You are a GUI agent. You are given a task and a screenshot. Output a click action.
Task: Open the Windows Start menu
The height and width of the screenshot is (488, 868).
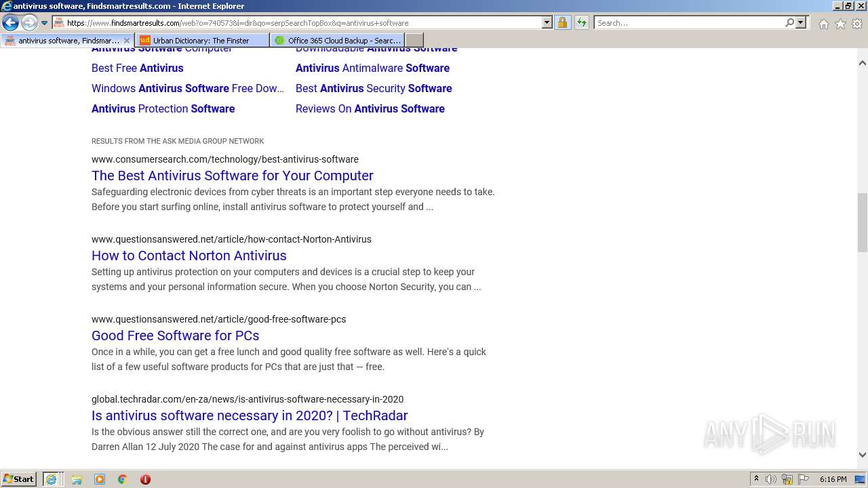point(18,479)
